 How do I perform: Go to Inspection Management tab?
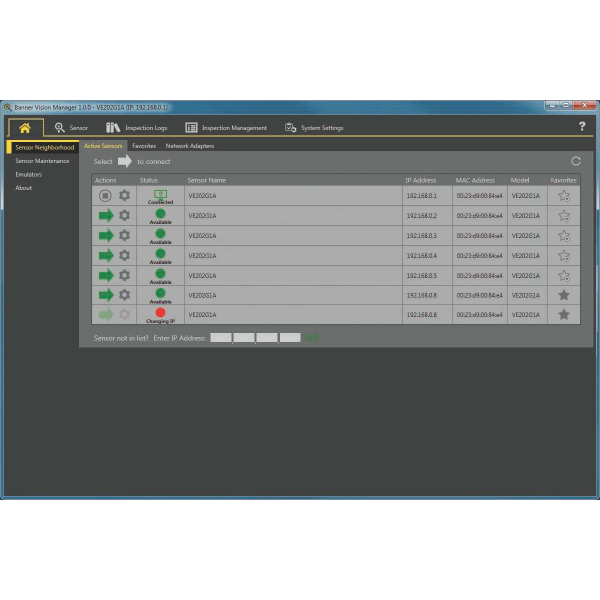point(226,128)
